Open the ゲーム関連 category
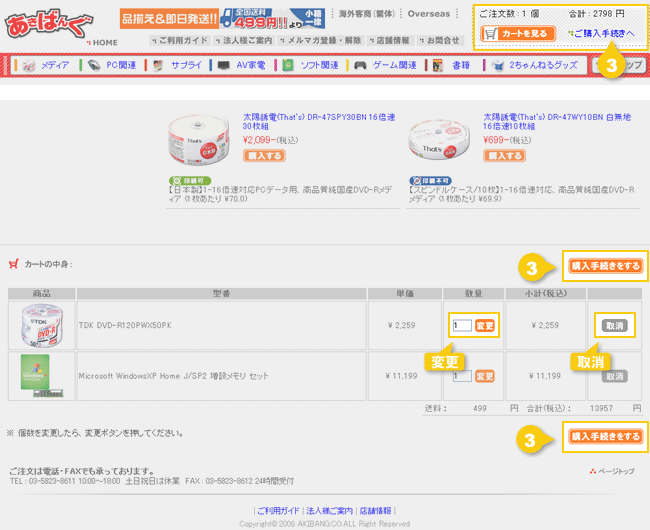Viewport: 650px width, 530px height. pos(394,65)
